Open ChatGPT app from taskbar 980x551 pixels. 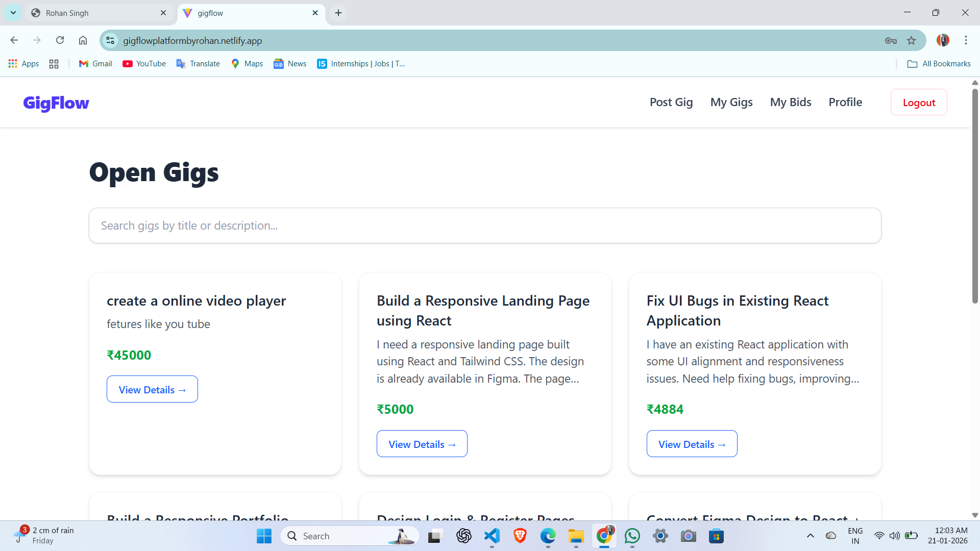(x=463, y=536)
